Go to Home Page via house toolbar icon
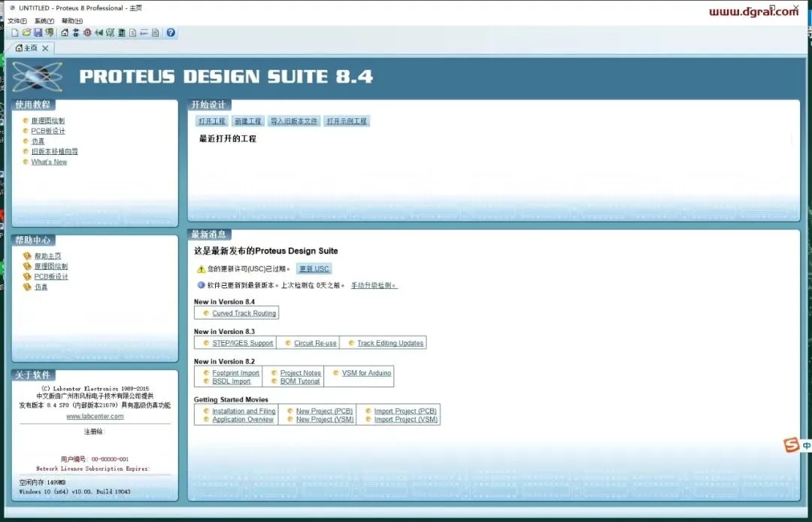This screenshot has height=522, width=812. point(65,32)
